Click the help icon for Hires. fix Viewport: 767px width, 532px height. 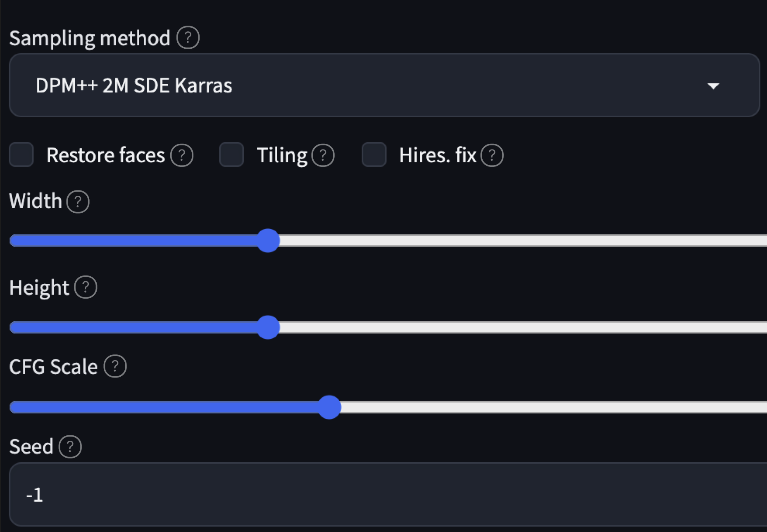(x=492, y=156)
